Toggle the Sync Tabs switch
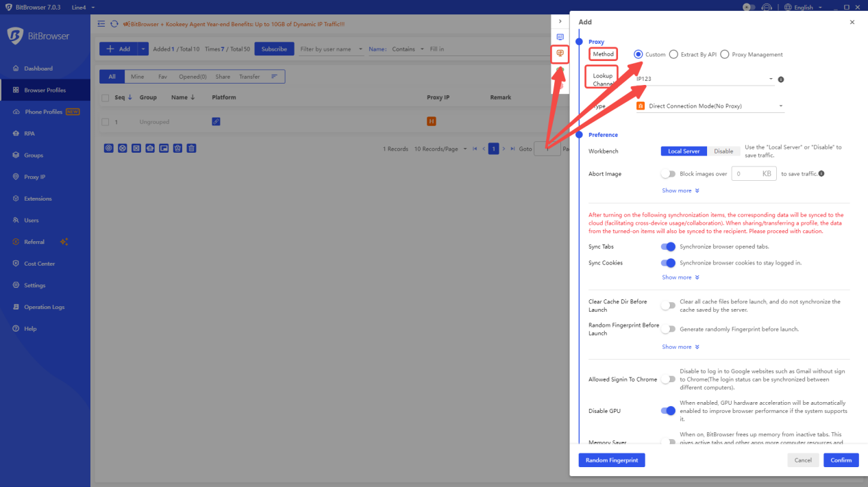This screenshot has width=868, height=487. click(668, 247)
